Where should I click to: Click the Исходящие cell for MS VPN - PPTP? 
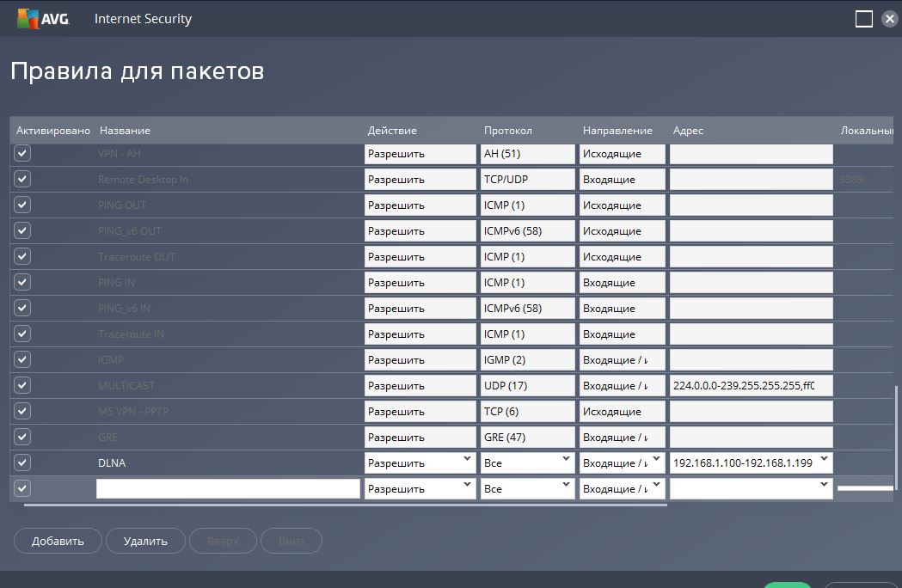623,412
